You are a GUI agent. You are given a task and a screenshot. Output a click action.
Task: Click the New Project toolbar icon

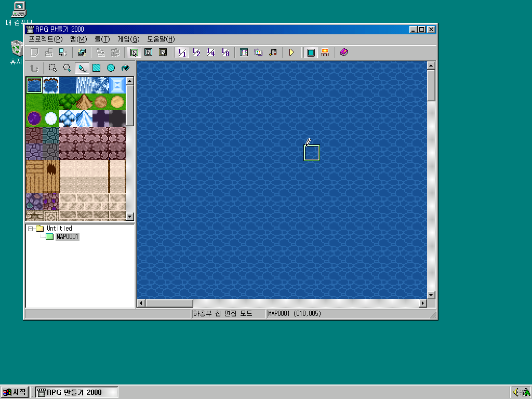tap(35, 52)
